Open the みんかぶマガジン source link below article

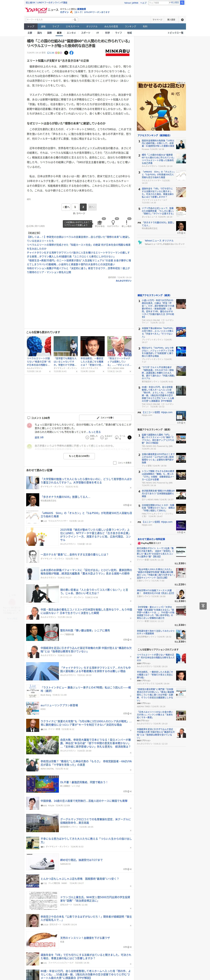coord(123,281)
